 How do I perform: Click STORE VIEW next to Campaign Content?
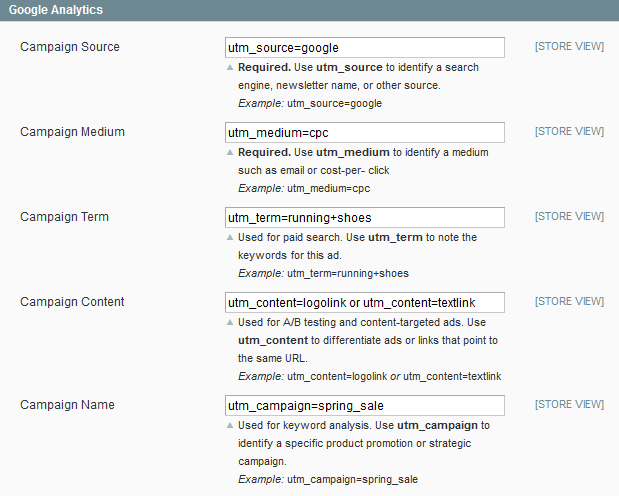pos(569,301)
